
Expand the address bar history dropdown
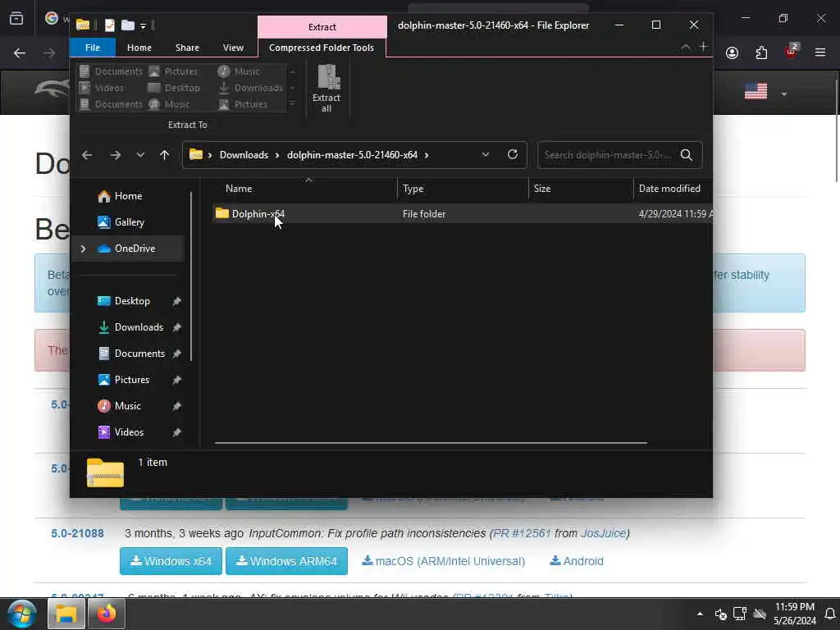pos(486,154)
